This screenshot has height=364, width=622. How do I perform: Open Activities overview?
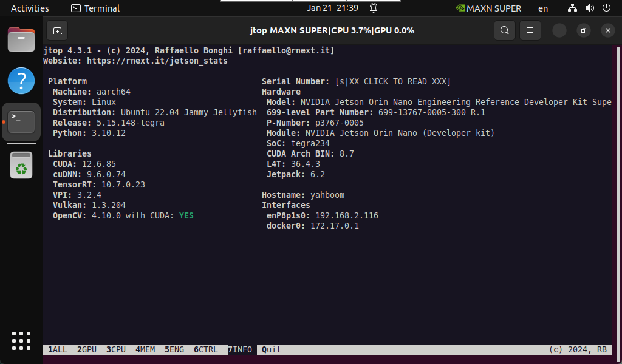click(x=30, y=8)
